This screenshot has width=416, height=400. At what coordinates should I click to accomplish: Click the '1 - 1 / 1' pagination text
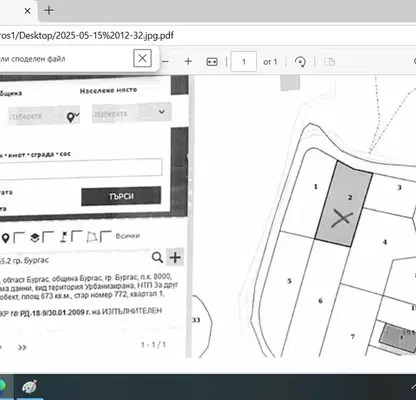[x=153, y=345]
